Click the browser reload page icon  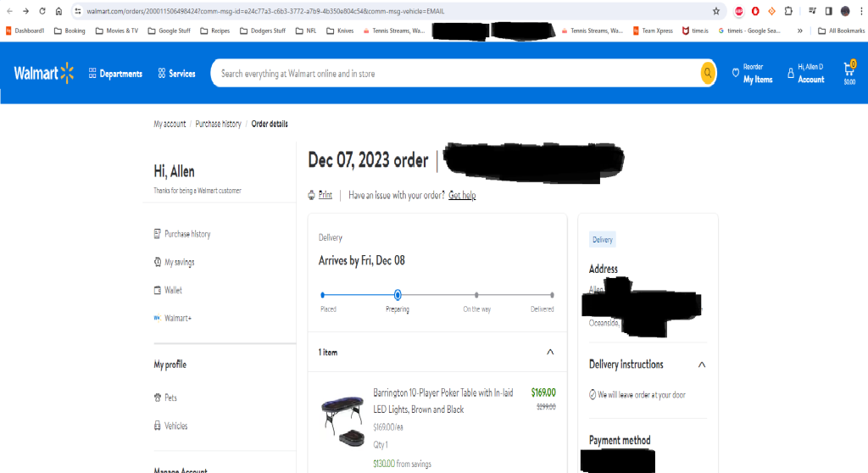coord(41,11)
